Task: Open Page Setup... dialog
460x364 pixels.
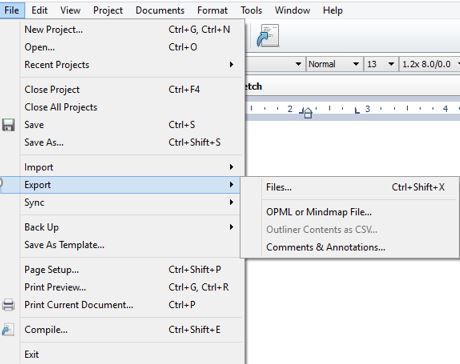Action: pos(130,270)
